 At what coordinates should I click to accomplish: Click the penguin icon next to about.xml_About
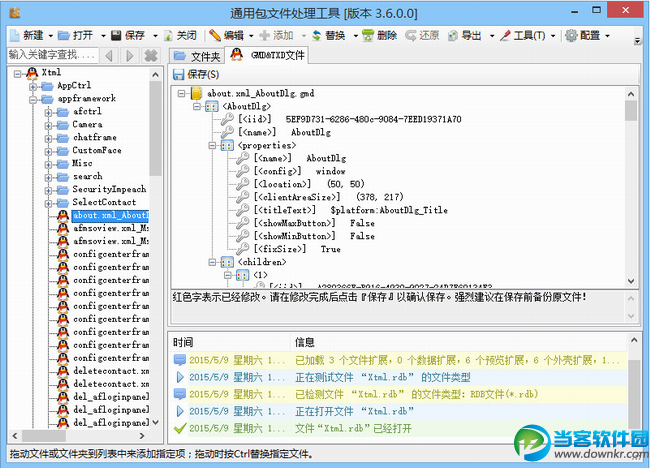63,216
